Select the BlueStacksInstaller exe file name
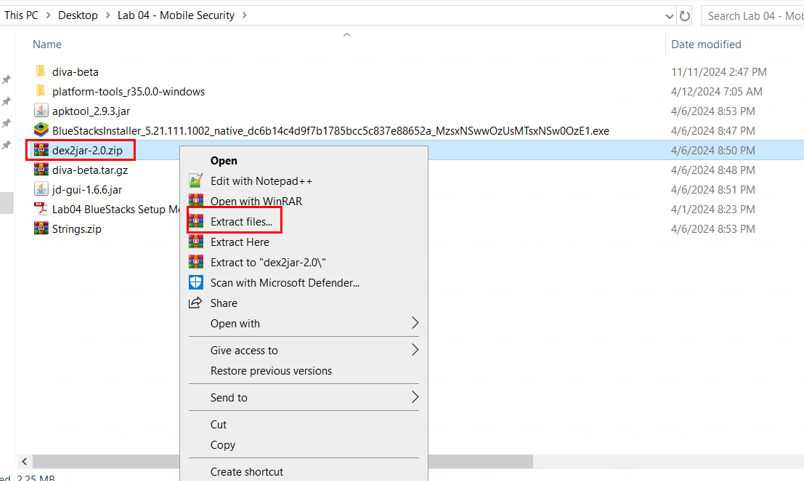The image size is (804, 481). coord(330,131)
